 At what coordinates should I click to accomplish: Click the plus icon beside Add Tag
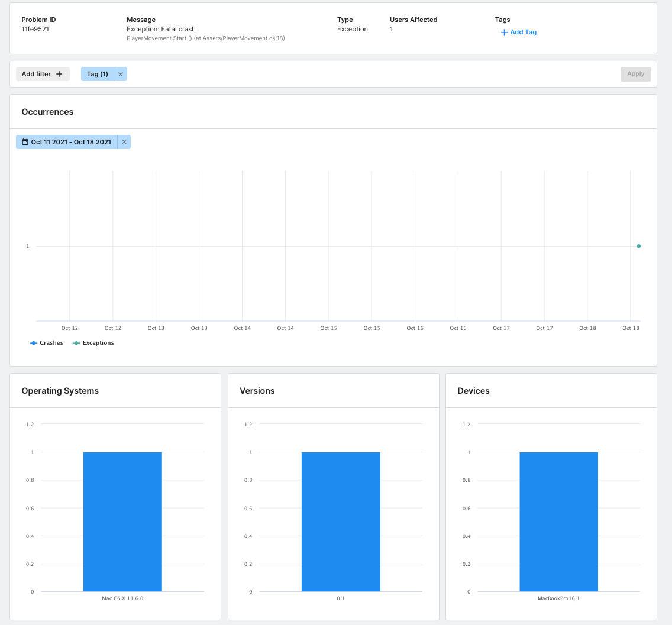(504, 33)
